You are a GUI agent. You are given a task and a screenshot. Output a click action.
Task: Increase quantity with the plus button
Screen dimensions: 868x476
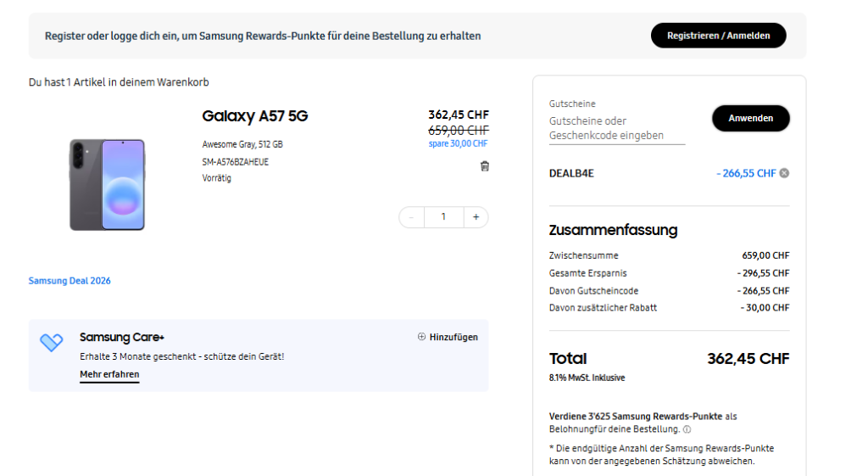476,217
